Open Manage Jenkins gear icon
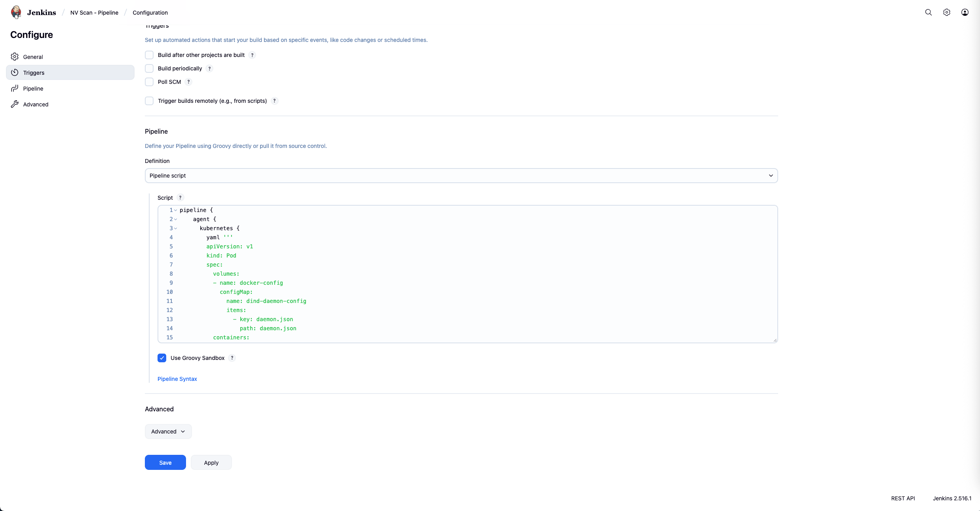Screen dimensions: 980x511 (x=946, y=12)
